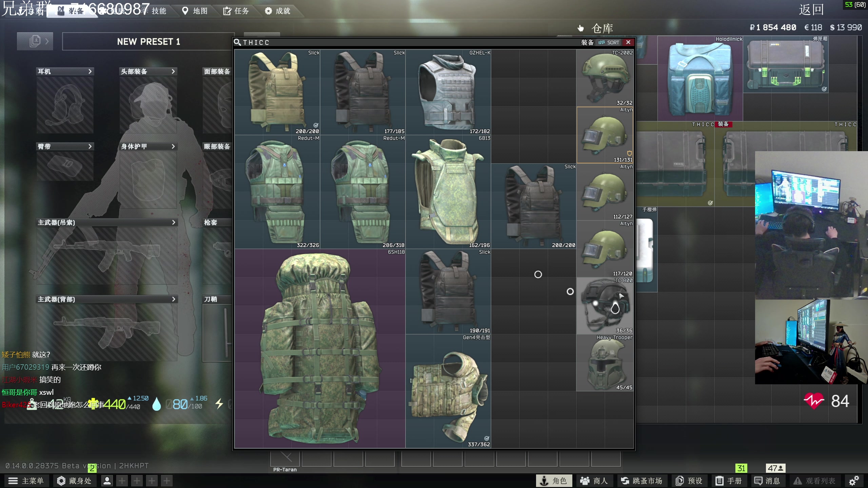868x488 pixels.
Task: Choose the 6B13 armor with 162/196 durability
Action: click(448, 192)
